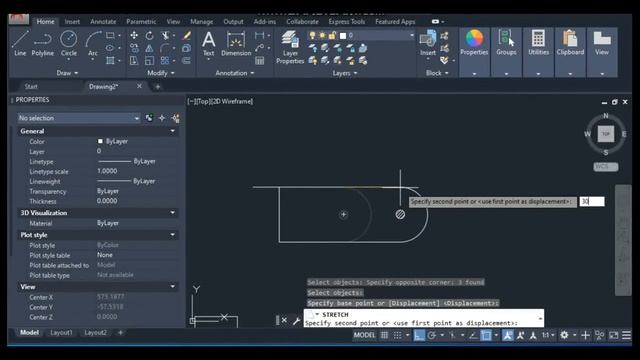Image resolution: width=640 pixels, height=360 pixels.
Task: Switch to the Layout1 tab
Action: pos(61,333)
